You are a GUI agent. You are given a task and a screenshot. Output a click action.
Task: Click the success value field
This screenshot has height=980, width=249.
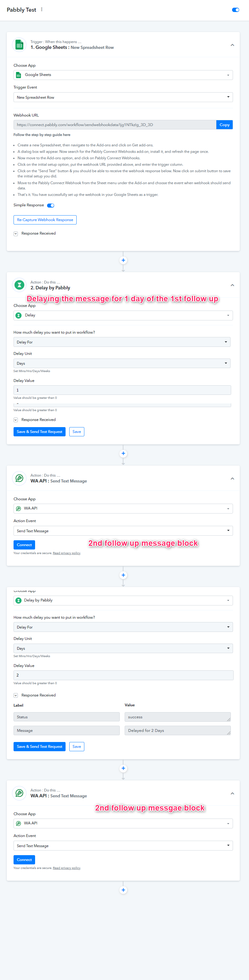[177, 717]
